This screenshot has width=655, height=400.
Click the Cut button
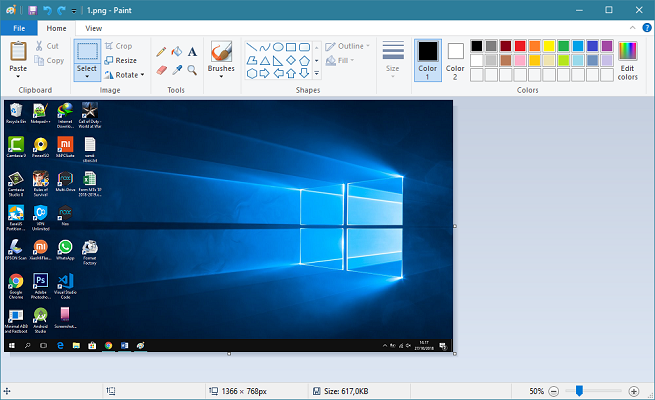(x=47, y=46)
